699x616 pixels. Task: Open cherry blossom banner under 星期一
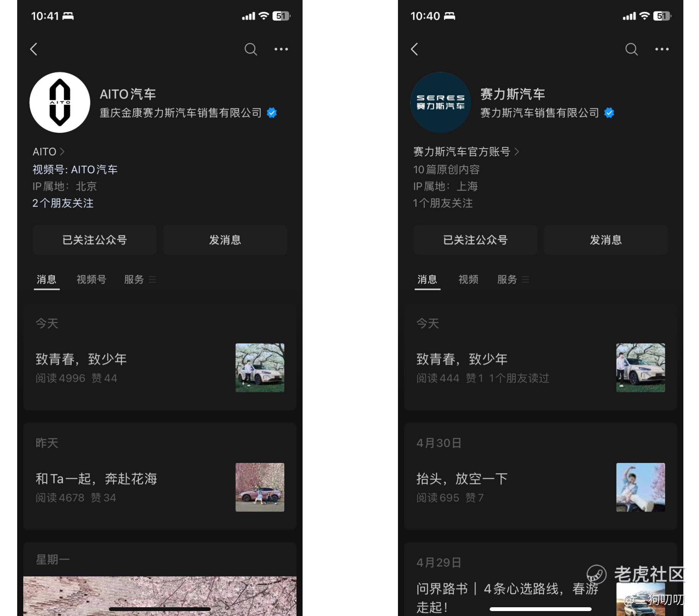pos(160,596)
